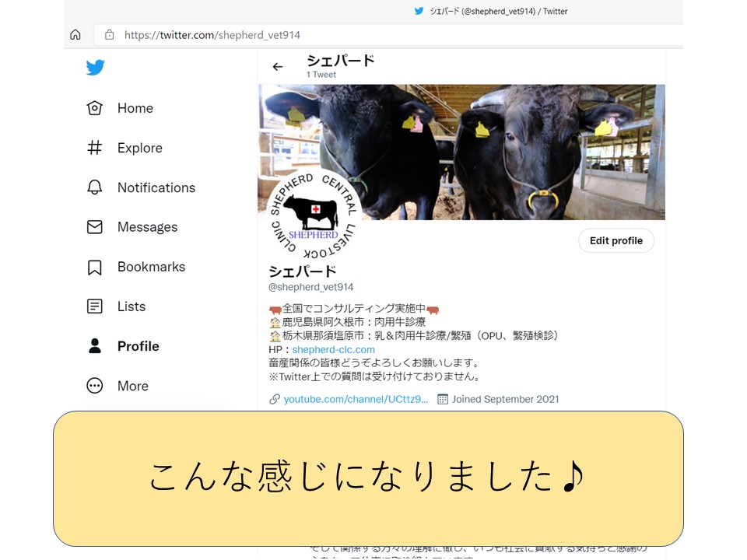The width and height of the screenshot is (747, 560).
Task: Click the Lists icon
Action: point(94,306)
